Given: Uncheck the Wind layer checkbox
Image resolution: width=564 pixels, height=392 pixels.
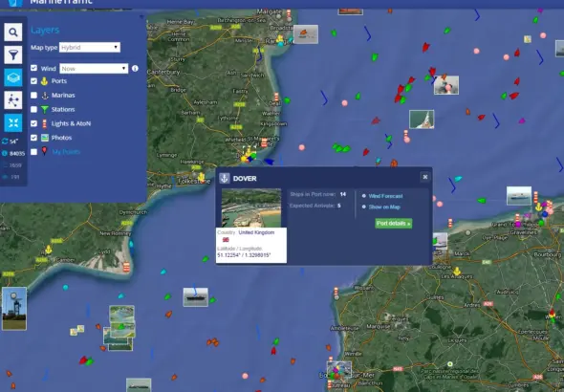Looking at the screenshot, I should [x=33, y=68].
